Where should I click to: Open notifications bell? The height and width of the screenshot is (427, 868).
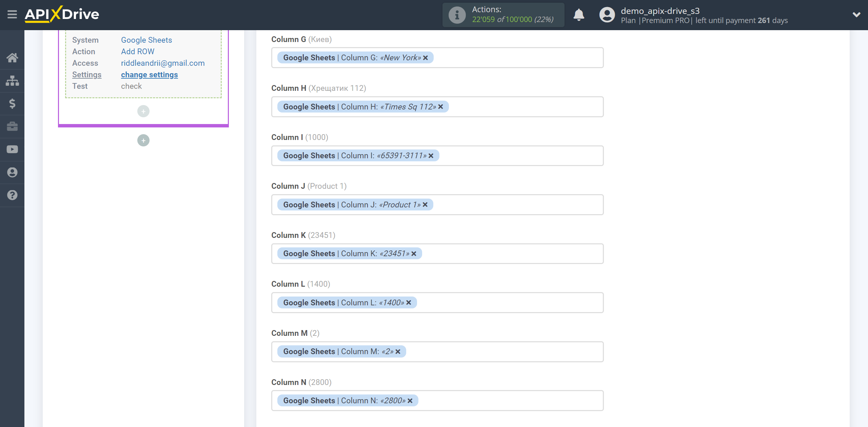[x=579, y=15]
